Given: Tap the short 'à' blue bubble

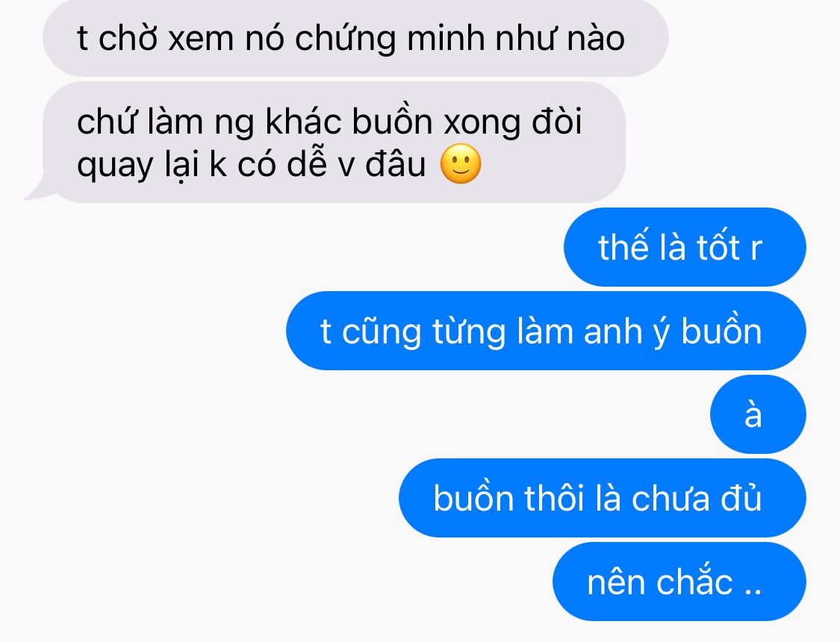Looking at the screenshot, I should click(758, 414).
